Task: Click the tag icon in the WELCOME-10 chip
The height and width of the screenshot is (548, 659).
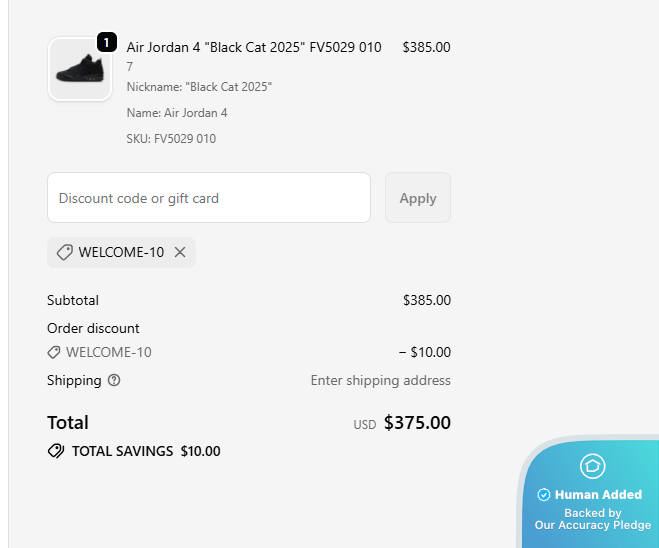Action: 64,252
